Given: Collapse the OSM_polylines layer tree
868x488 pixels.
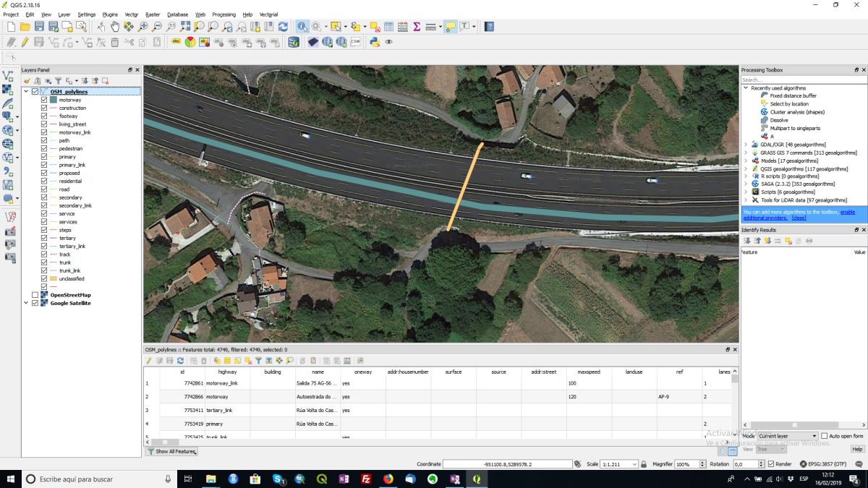Looking at the screenshot, I should [x=27, y=92].
